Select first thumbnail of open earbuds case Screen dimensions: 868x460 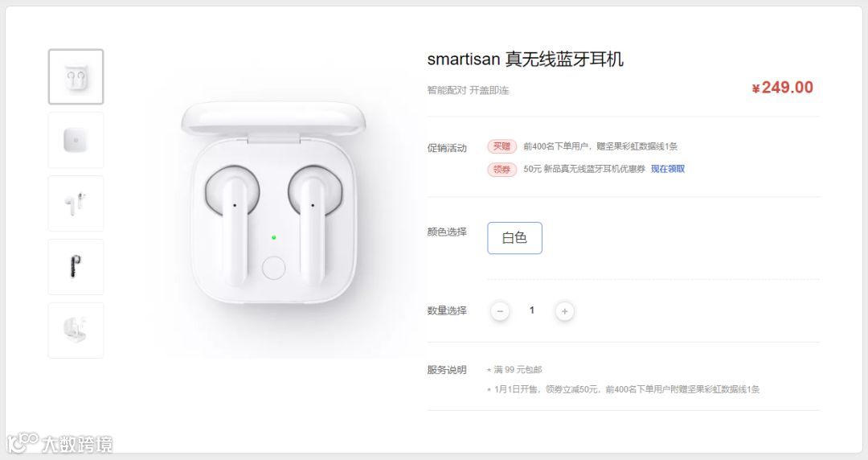(76, 76)
